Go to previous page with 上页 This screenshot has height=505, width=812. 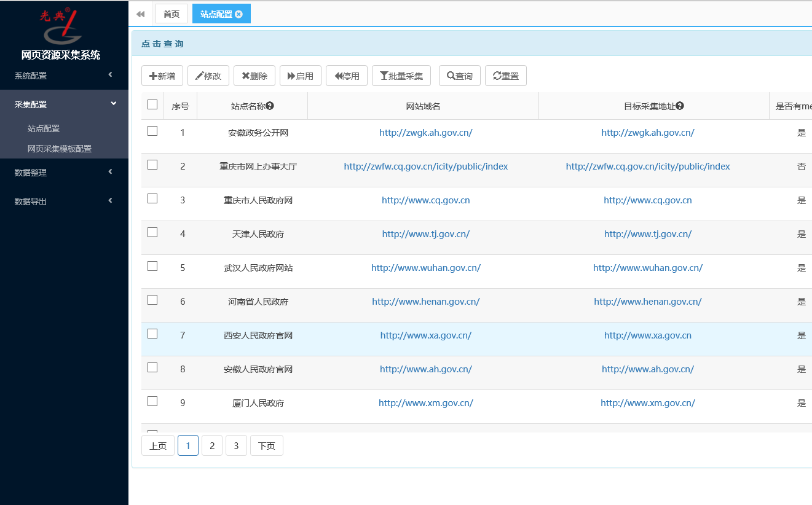[158, 445]
